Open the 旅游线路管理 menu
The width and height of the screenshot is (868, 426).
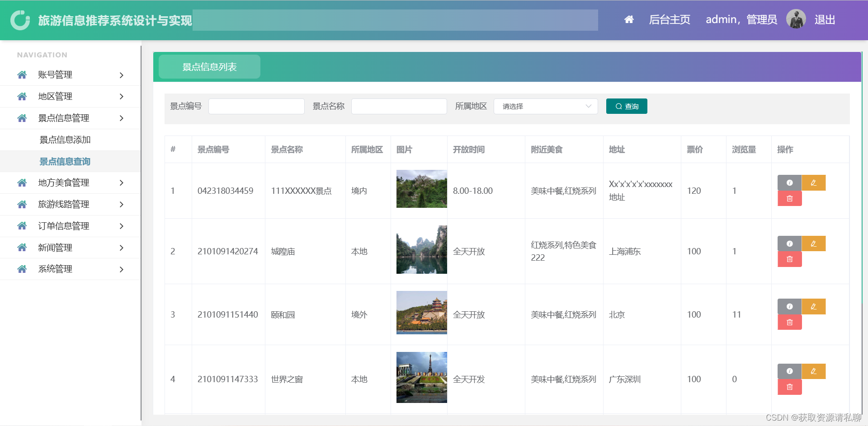tap(71, 204)
